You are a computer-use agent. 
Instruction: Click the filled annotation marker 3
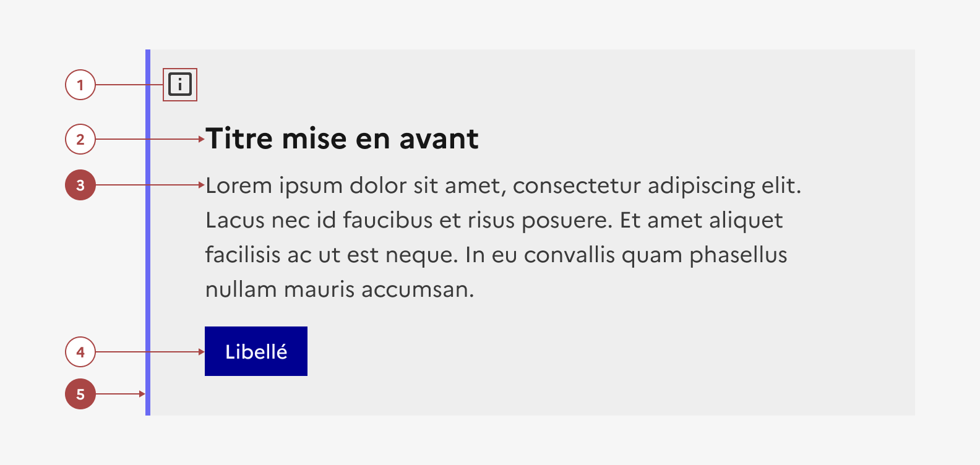click(80, 185)
